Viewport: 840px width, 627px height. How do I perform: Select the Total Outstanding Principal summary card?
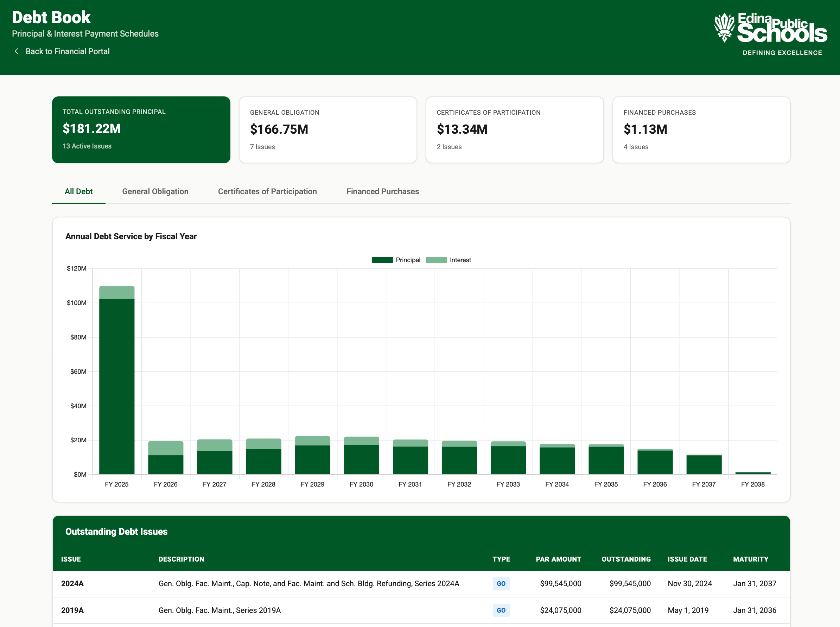point(141,130)
